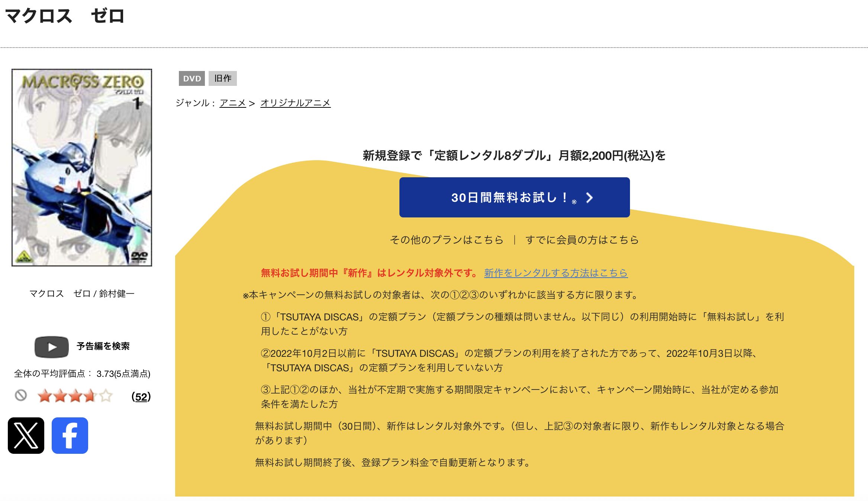The height and width of the screenshot is (501, 868).
Task: Share on X (Twitter) icon
Action: [26, 435]
